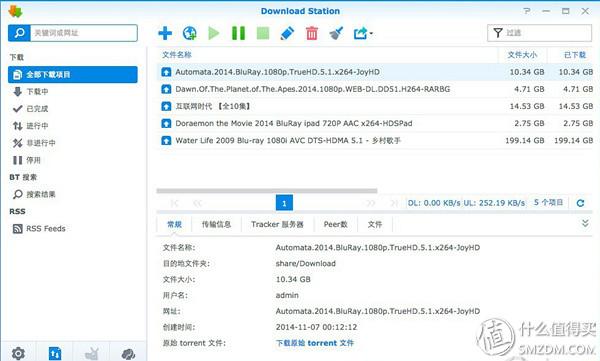Add download via URL globe icon

(x=189, y=33)
